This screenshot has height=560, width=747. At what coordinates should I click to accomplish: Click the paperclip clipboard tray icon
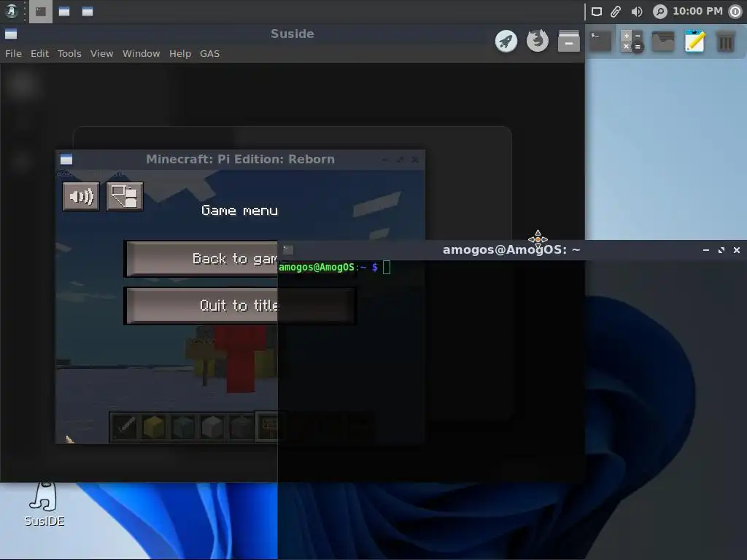(616, 12)
